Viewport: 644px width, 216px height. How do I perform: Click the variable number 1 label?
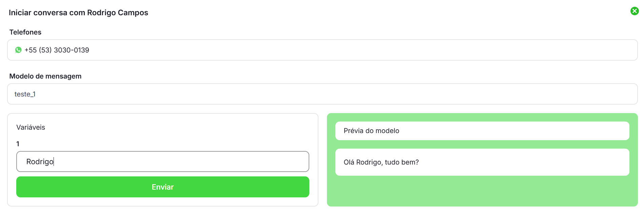coord(18,144)
